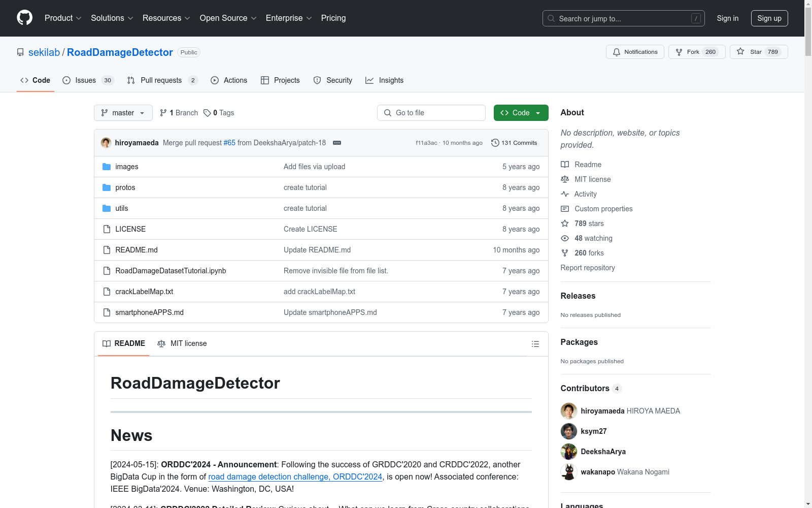The image size is (812, 508).
Task: Expand the commit message ellipsis
Action: click(x=337, y=143)
